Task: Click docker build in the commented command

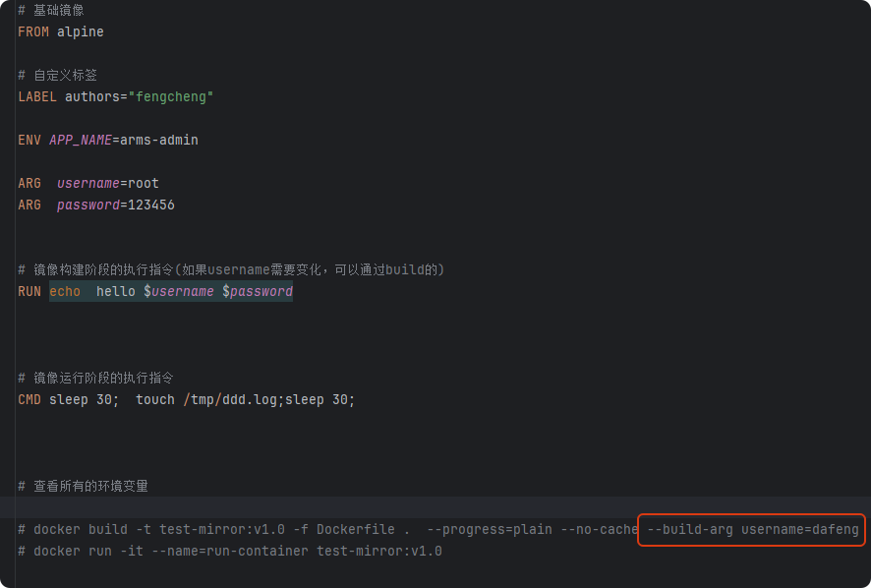Action: coord(81,529)
